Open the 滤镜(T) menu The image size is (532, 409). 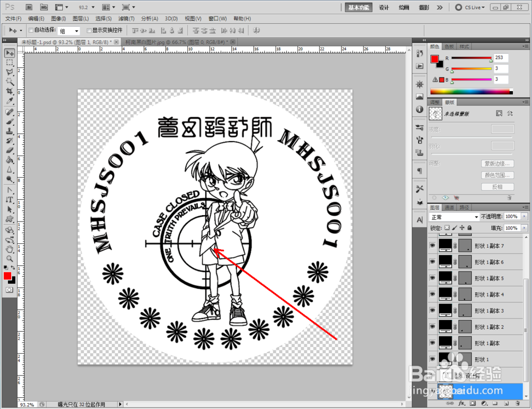(x=126, y=19)
